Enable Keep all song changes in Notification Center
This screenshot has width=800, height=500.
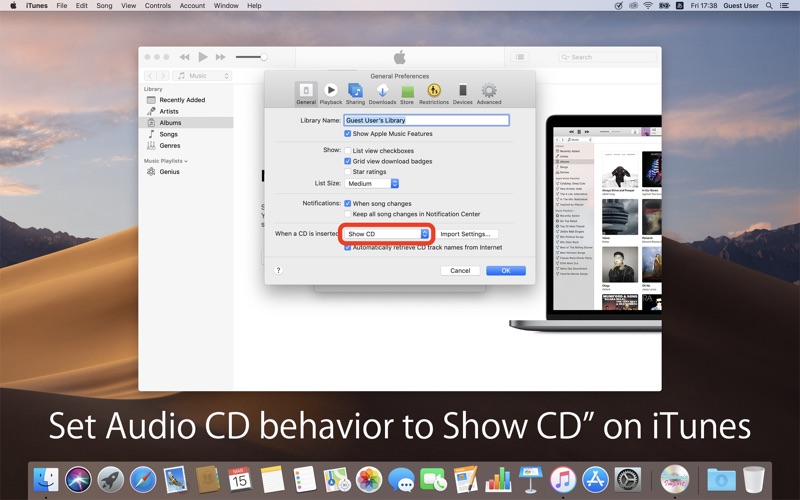tap(347, 214)
